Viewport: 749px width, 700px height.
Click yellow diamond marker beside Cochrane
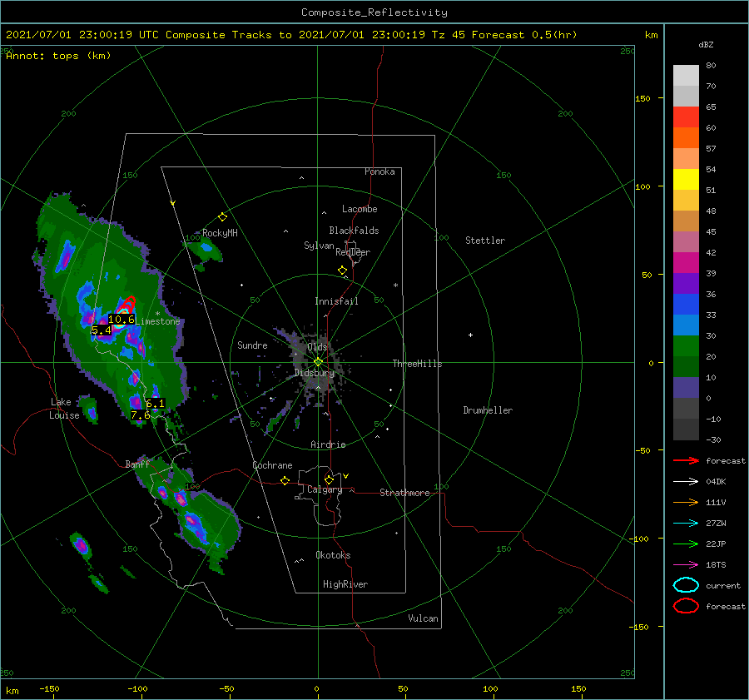(285, 480)
